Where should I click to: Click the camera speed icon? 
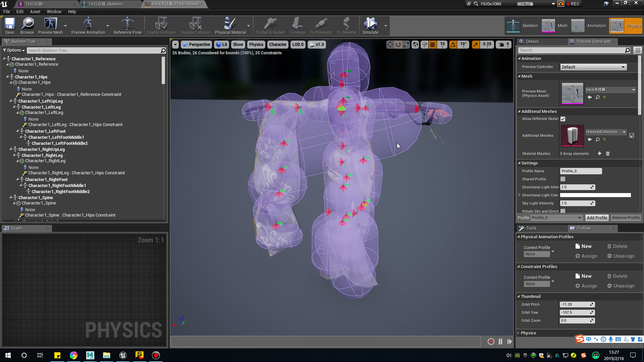[x=501, y=45]
